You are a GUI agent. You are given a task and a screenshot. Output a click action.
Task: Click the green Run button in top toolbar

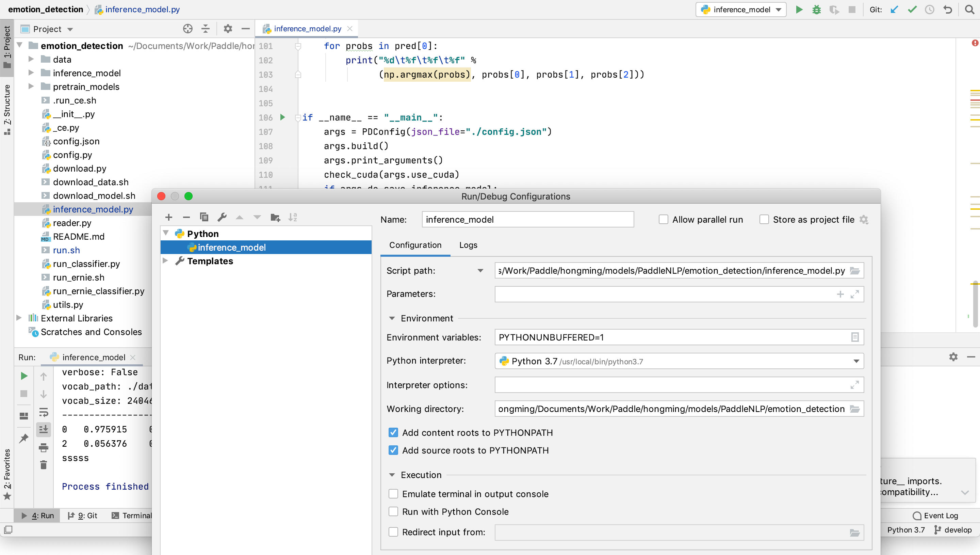pyautogui.click(x=799, y=10)
